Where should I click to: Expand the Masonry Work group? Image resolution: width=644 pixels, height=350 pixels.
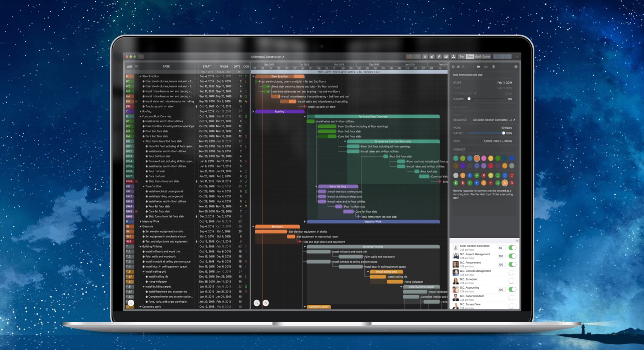tap(141, 221)
